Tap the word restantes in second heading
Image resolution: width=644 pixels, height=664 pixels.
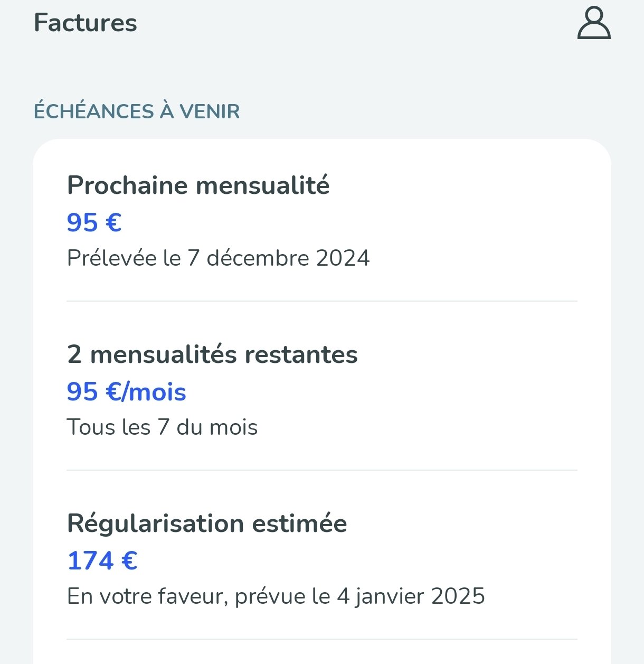click(301, 354)
